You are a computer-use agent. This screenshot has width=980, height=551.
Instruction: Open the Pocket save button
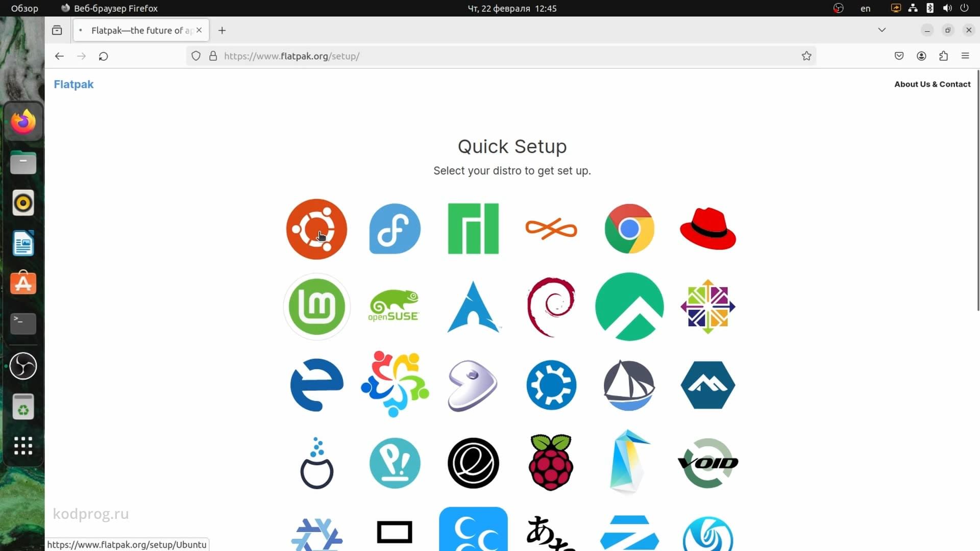(899, 56)
